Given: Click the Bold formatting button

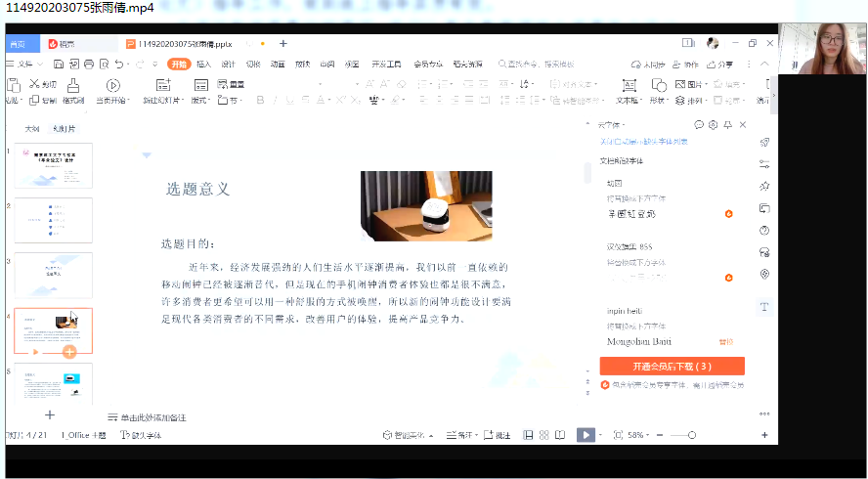Looking at the screenshot, I should point(260,100).
